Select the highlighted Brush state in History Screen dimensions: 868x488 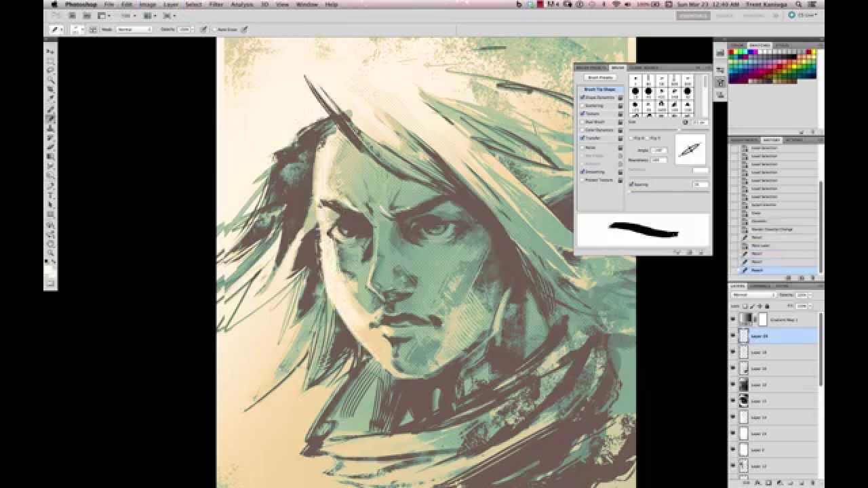(776, 268)
